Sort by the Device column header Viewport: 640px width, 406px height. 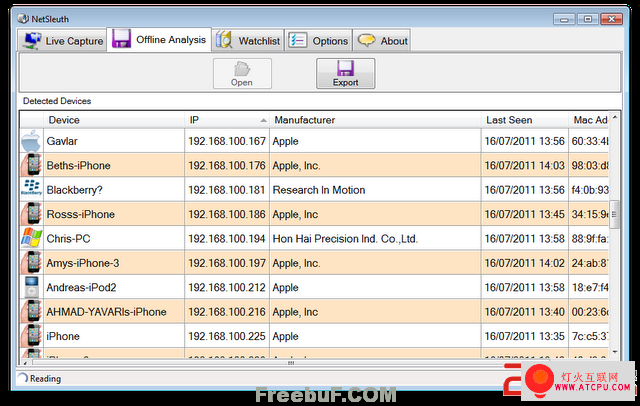pos(114,120)
